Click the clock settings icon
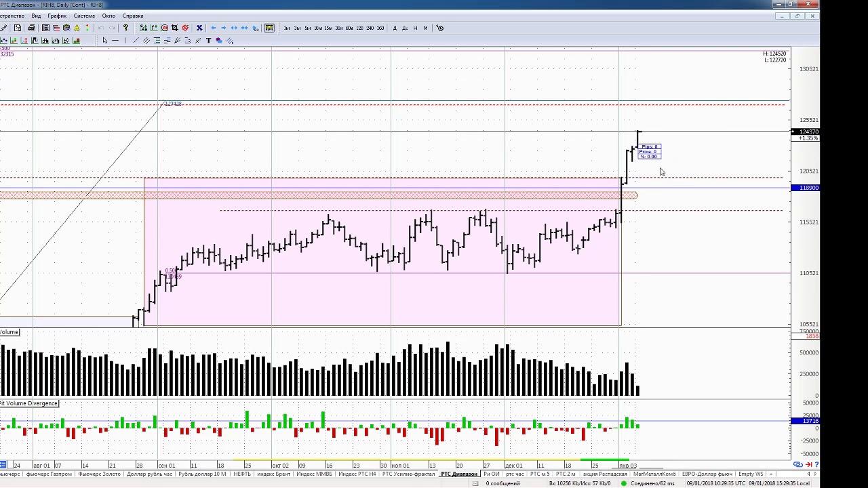Viewport: 868px width, 488px height. [x=440, y=28]
